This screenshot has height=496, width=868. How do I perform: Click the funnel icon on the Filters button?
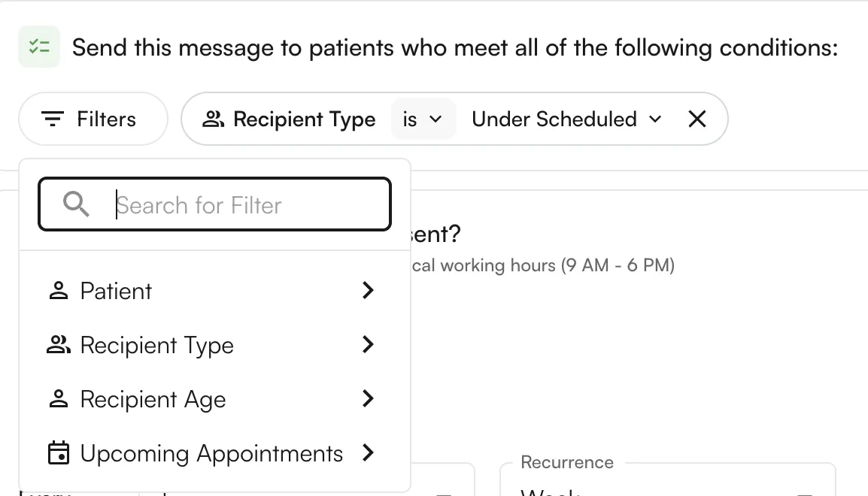point(51,119)
